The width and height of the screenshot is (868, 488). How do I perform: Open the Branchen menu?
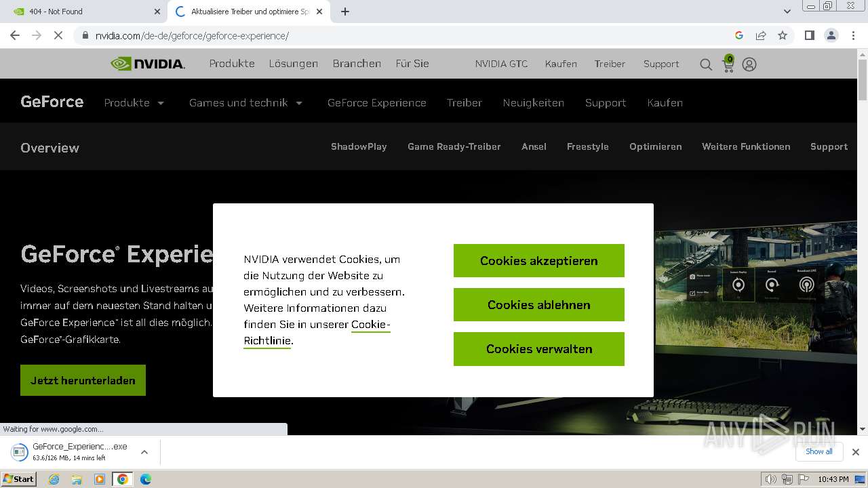pyautogui.click(x=357, y=64)
